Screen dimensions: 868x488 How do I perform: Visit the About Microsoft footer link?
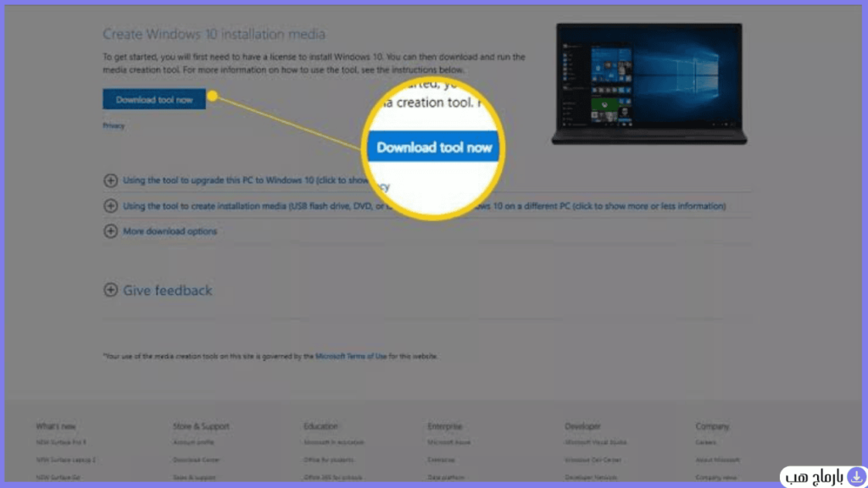pyautogui.click(x=717, y=460)
